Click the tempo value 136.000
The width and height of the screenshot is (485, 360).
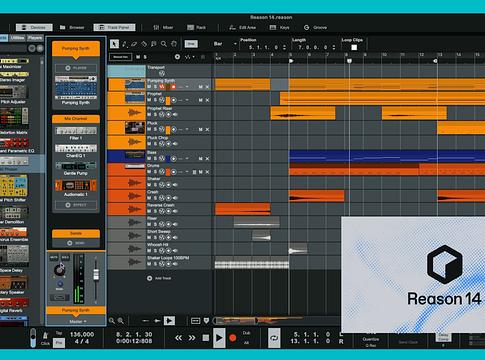click(82, 334)
